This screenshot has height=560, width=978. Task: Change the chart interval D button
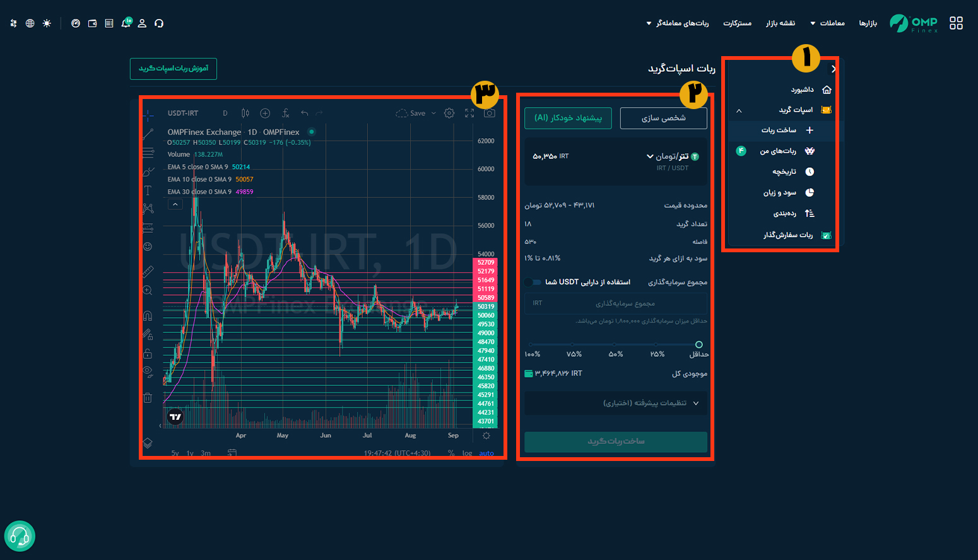click(225, 114)
